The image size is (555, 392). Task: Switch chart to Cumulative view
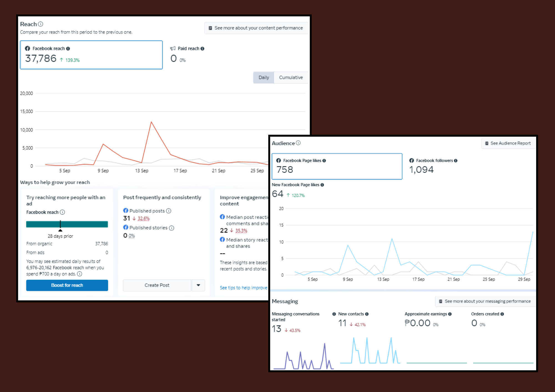(291, 78)
